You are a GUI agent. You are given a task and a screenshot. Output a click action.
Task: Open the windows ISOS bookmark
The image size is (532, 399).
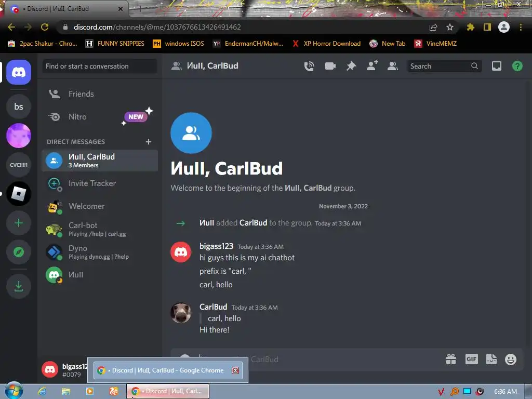[x=179, y=44]
